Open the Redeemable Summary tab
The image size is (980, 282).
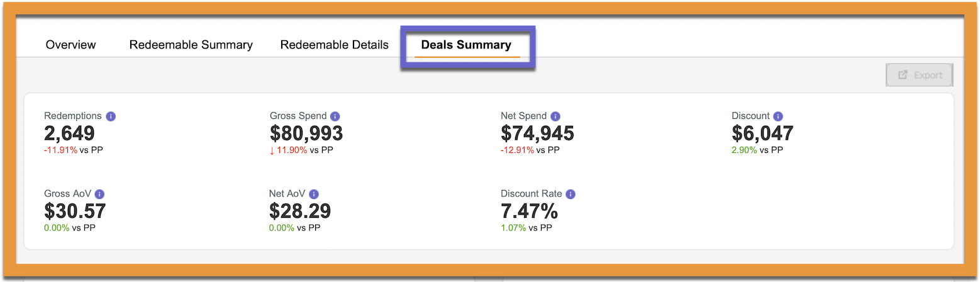(191, 45)
